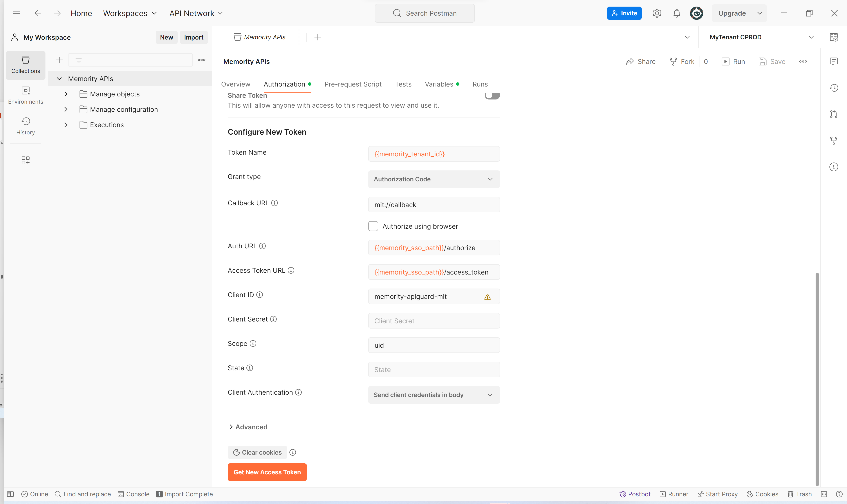Check Authorize using browser checkbox
Image resolution: width=847 pixels, height=504 pixels.
(373, 226)
